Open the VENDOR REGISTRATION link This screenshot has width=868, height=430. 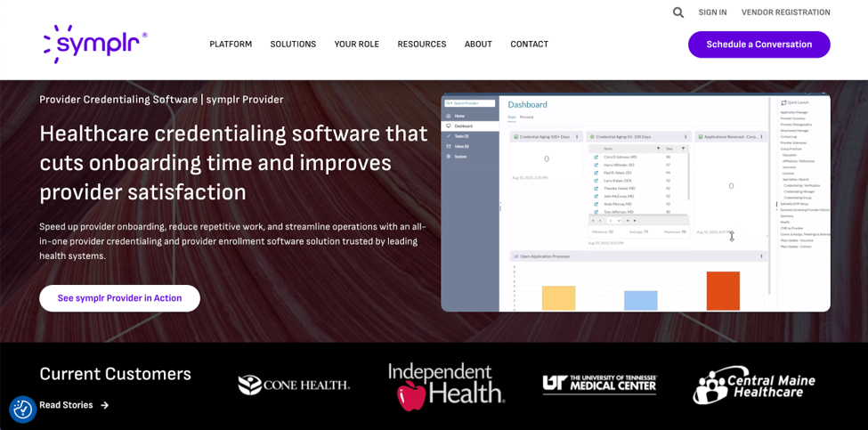coord(785,12)
